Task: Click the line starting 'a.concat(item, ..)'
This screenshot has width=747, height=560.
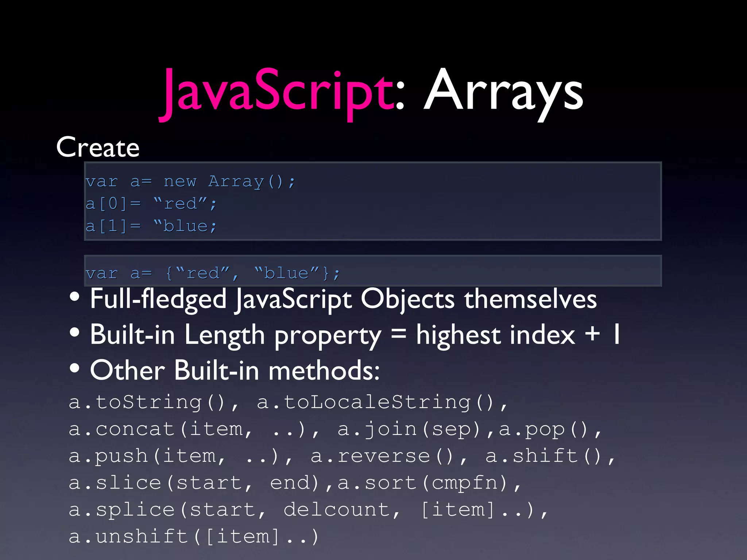Action: point(335,429)
